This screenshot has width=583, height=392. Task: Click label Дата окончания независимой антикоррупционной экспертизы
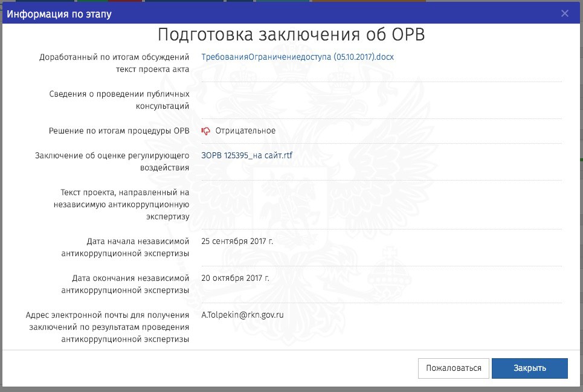[x=125, y=284]
